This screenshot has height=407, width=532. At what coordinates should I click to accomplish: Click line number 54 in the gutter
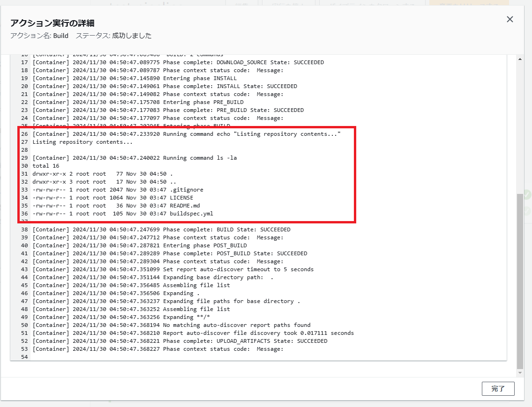tap(24, 357)
